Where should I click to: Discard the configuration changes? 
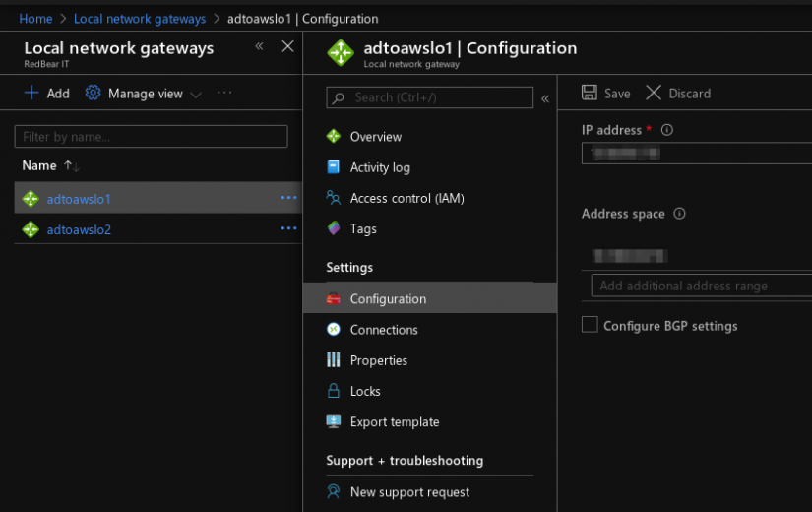[x=678, y=94]
